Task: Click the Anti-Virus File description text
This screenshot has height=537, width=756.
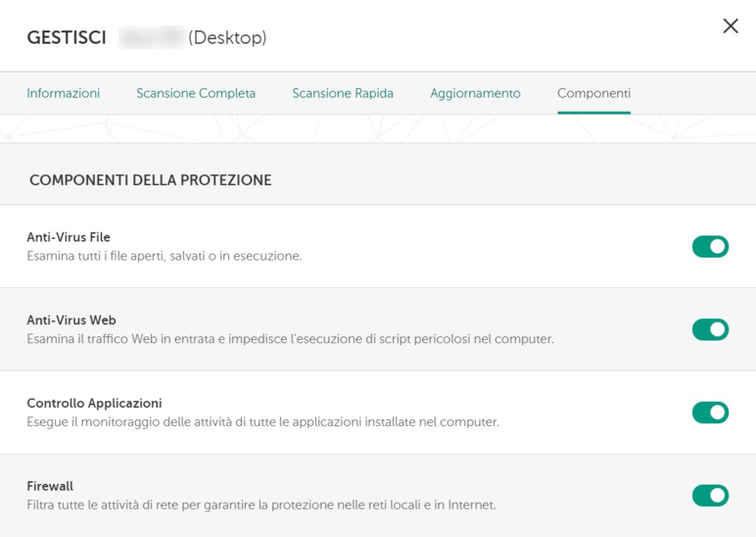Action: coord(164,257)
